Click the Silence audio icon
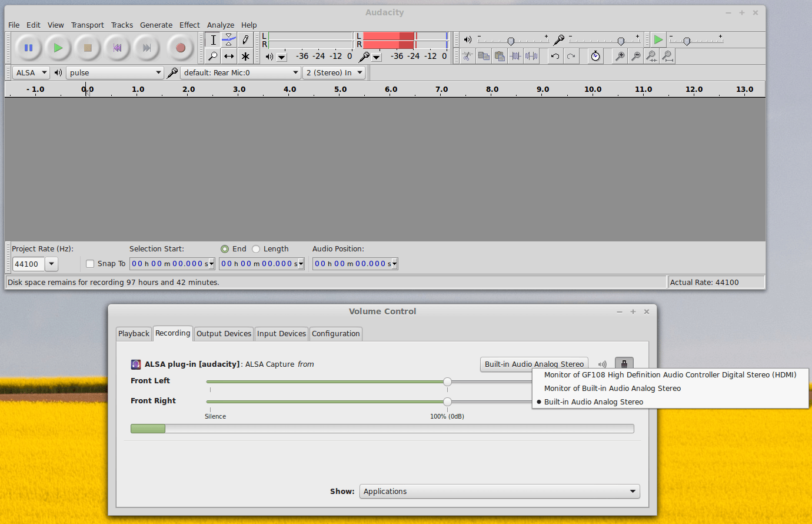The image size is (812, 524). click(x=531, y=56)
